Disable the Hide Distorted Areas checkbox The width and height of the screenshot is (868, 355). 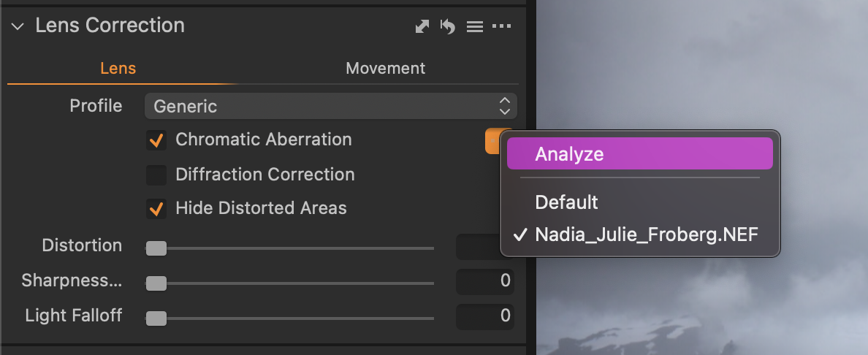(x=156, y=209)
